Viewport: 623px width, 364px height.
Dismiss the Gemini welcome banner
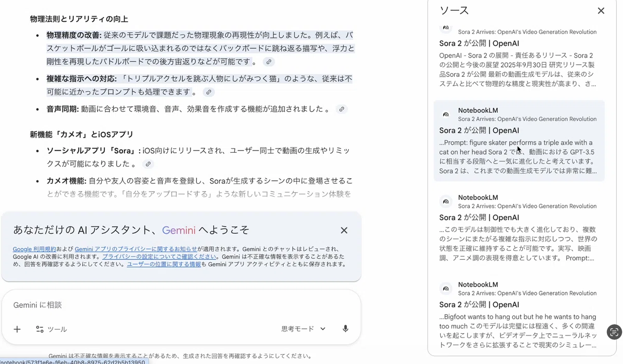tap(344, 230)
